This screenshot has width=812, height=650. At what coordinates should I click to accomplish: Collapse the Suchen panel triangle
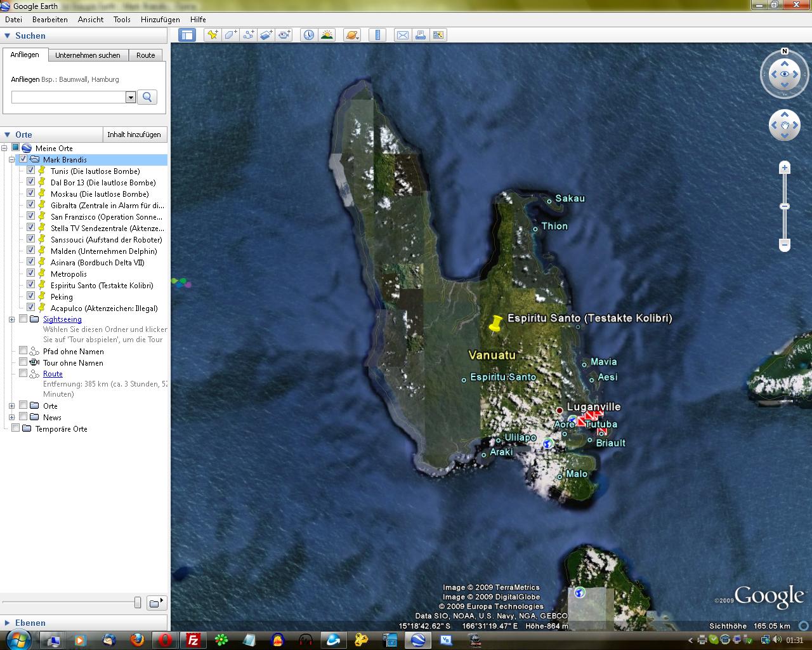pyautogui.click(x=8, y=36)
